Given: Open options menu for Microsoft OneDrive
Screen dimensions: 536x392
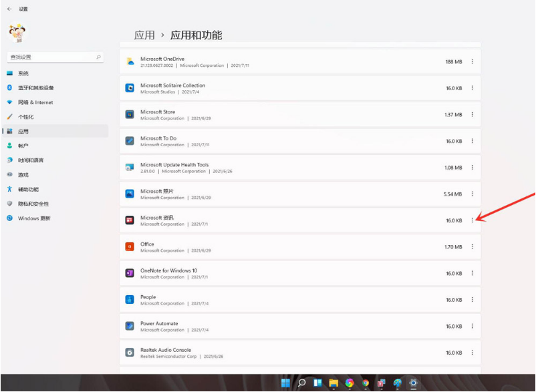Looking at the screenshot, I should (472, 61).
